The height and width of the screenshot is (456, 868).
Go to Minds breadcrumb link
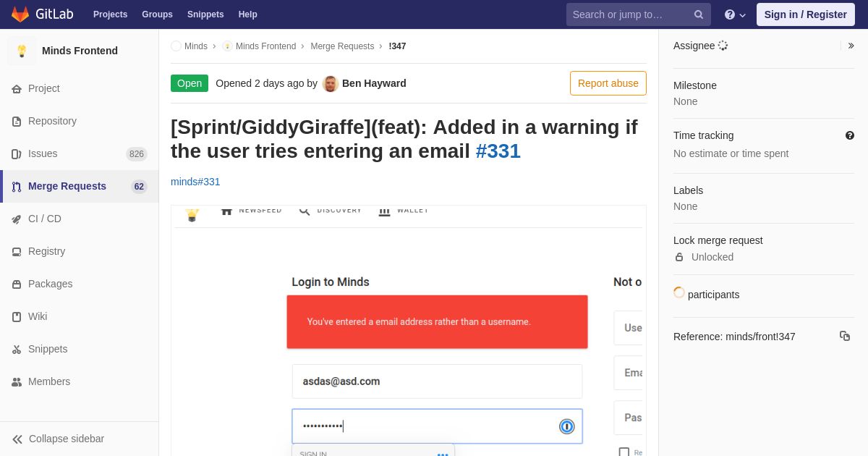click(x=195, y=46)
